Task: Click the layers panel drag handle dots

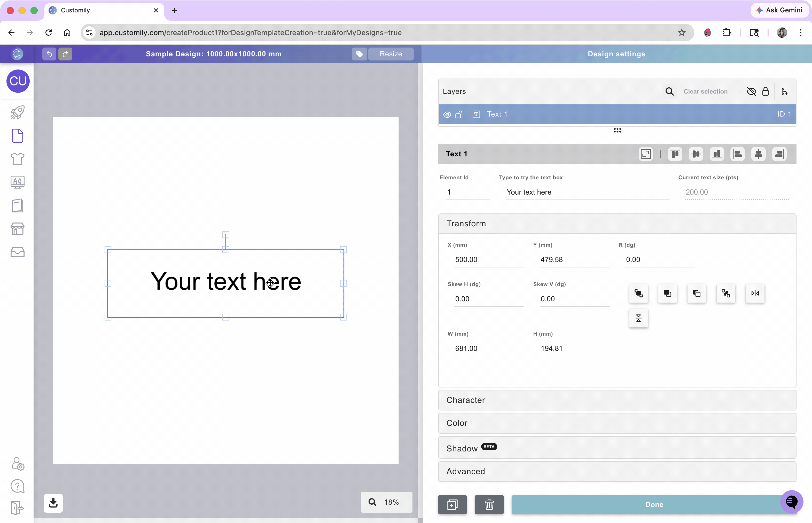Action: point(617,130)
